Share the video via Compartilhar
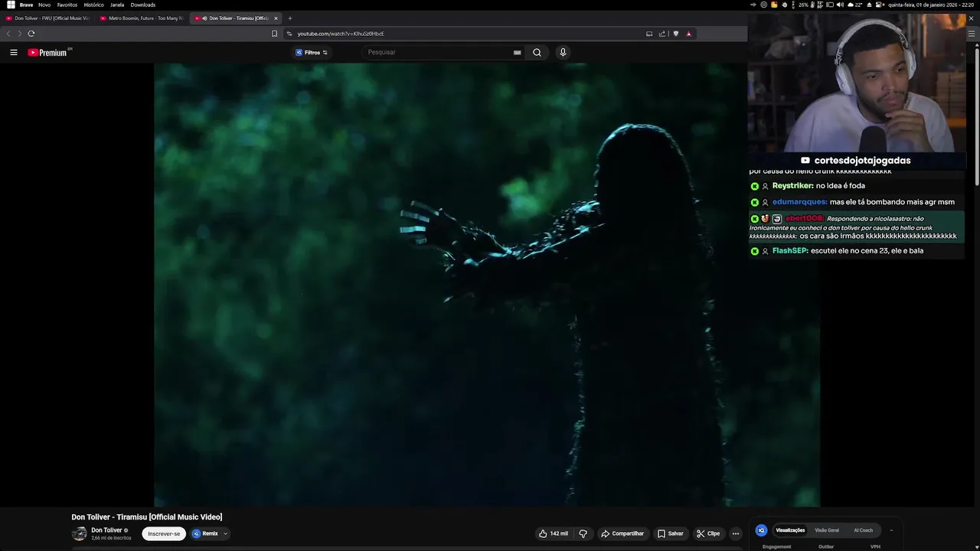Screen dimensions: 980x551 tap(622, 533)
